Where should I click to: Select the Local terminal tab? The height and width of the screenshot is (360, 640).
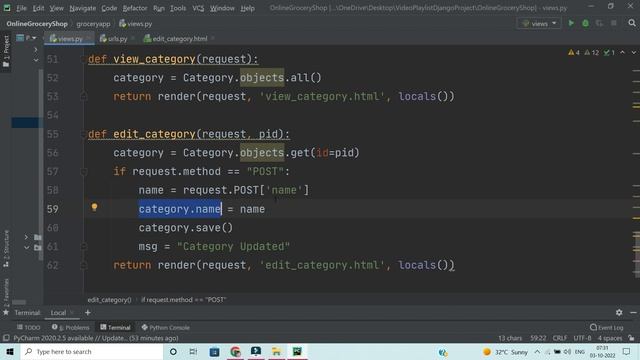pyautogui.click(x=58, y=313)
